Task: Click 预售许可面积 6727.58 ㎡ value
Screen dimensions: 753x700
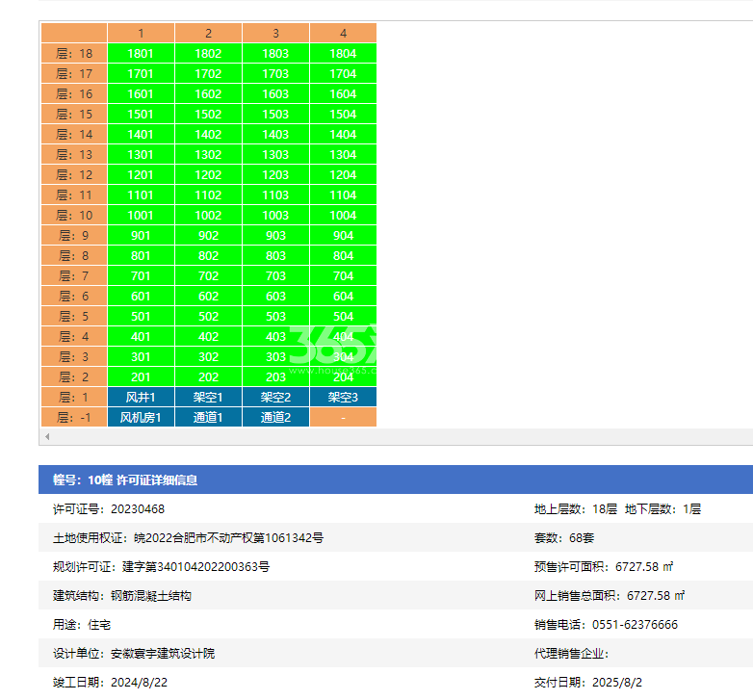Action: click(644, 566)
